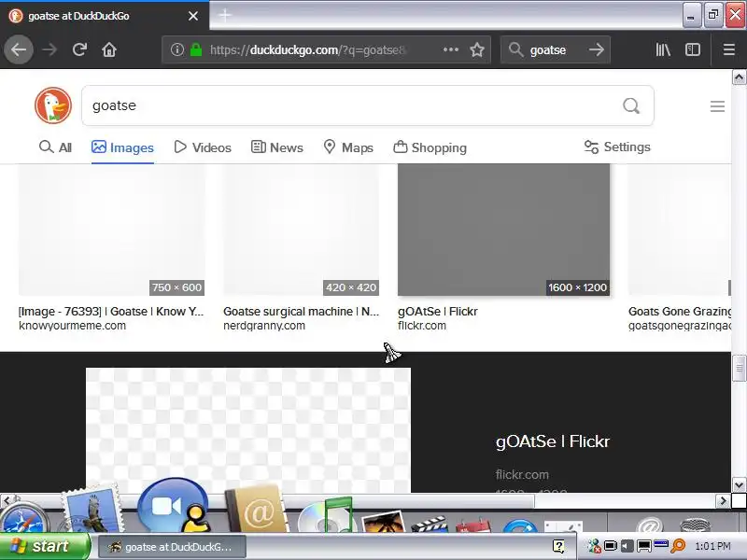Select goatse at DuckDuckGo taskbar button
The image size is (747, 560).
pyautogui.click(x=172, y=547)
